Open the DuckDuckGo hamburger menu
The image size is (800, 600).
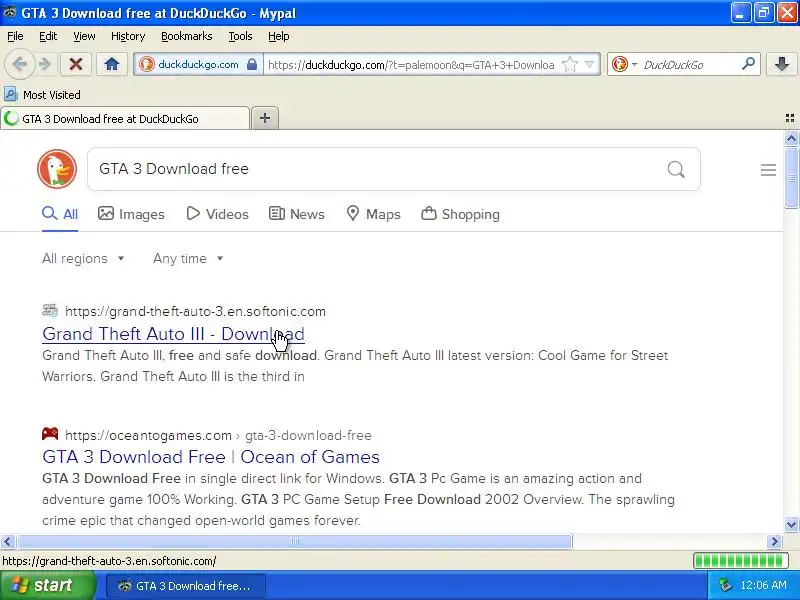[x=768, y=170]
